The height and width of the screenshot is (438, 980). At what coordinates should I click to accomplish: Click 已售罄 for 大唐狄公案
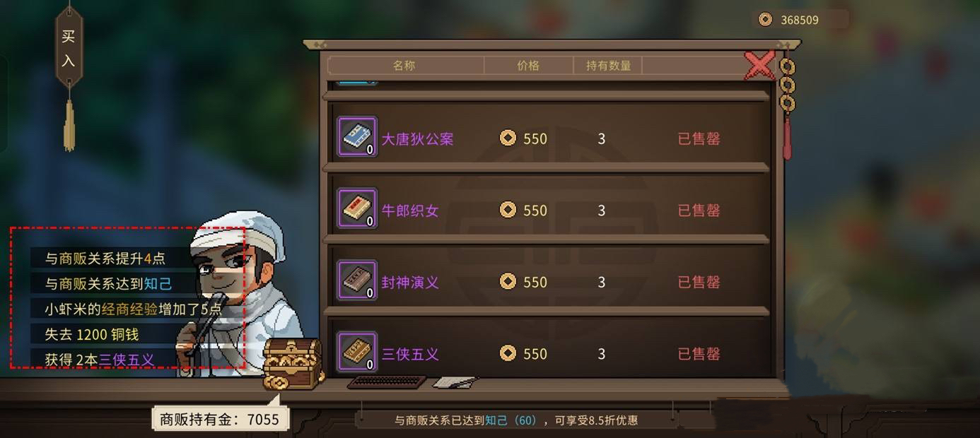pos(699,138)
